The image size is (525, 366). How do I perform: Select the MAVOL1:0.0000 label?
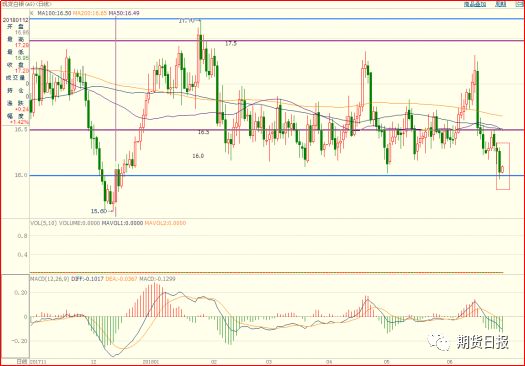[x=122, y=223]
